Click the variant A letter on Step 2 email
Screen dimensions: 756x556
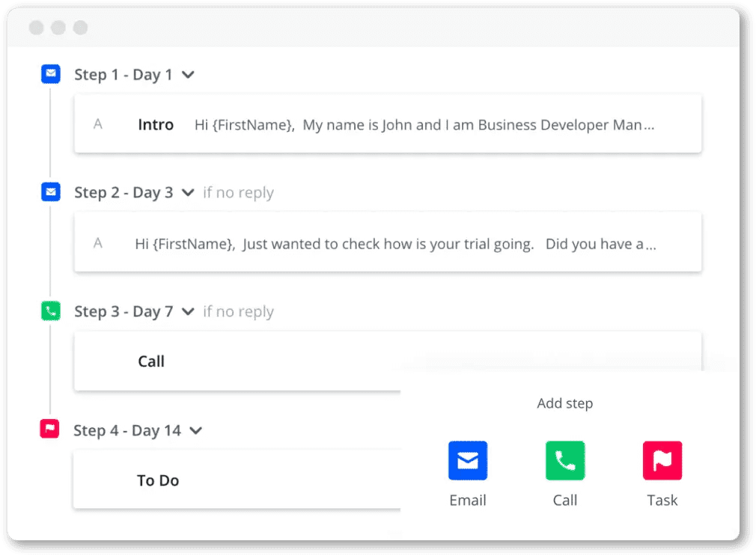click(97, 242)
